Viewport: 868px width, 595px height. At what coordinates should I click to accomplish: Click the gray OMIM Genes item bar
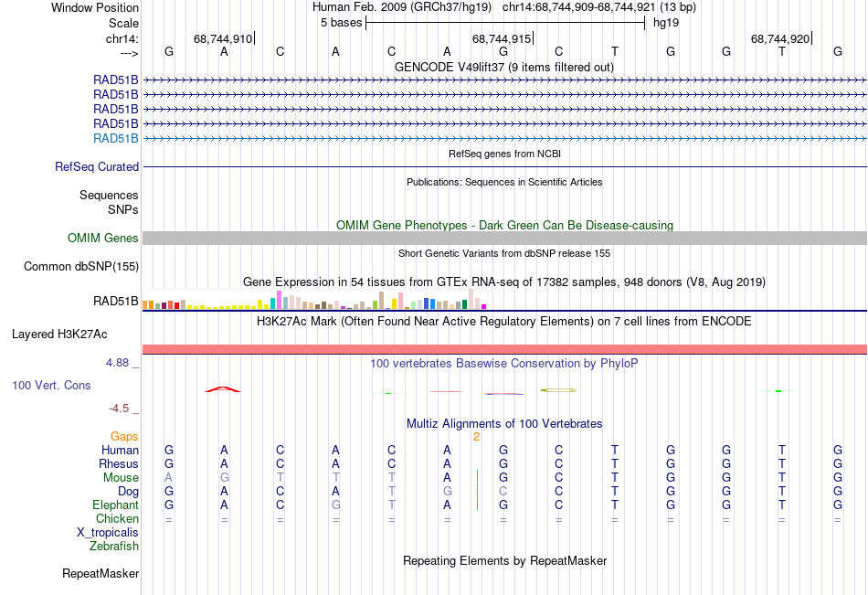click(x=504, y=239)
